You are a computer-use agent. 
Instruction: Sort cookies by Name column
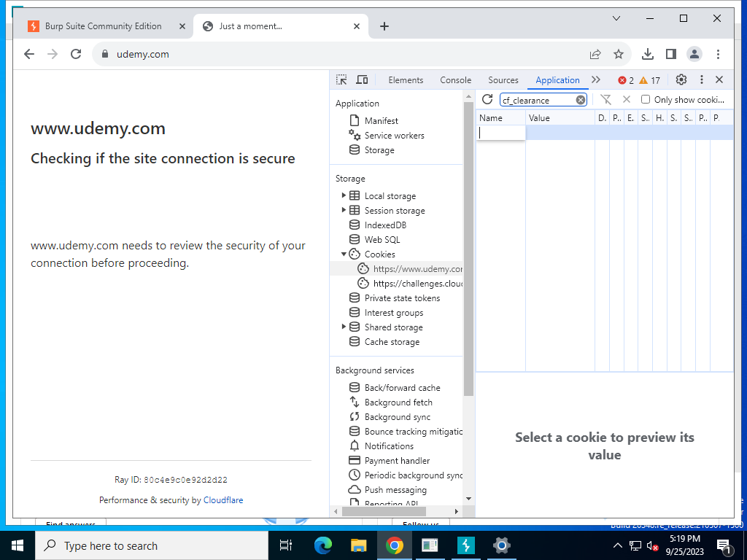pyautogui.click(x=500, y=117)
